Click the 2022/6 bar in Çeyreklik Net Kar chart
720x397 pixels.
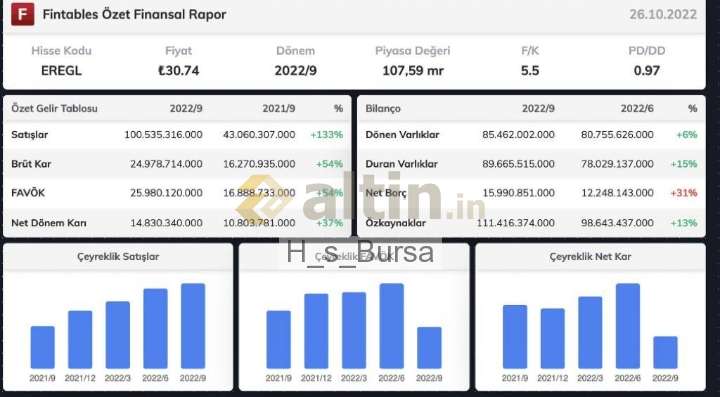tap(628, 326)
